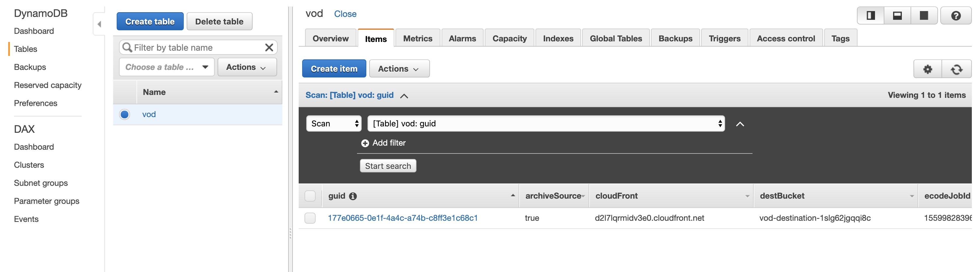The height and width of the screenshot is (272, 980).
Task: Switch to split side-by-side panel layout
Action: pos(870,15)
